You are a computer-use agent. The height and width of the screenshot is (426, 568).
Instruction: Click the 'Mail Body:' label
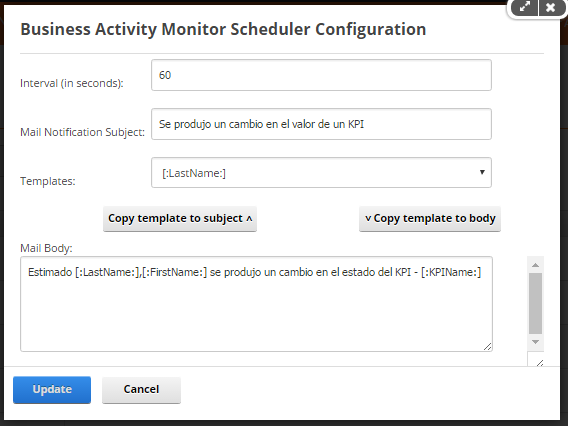pyautogui.click(x=46, y=248)
